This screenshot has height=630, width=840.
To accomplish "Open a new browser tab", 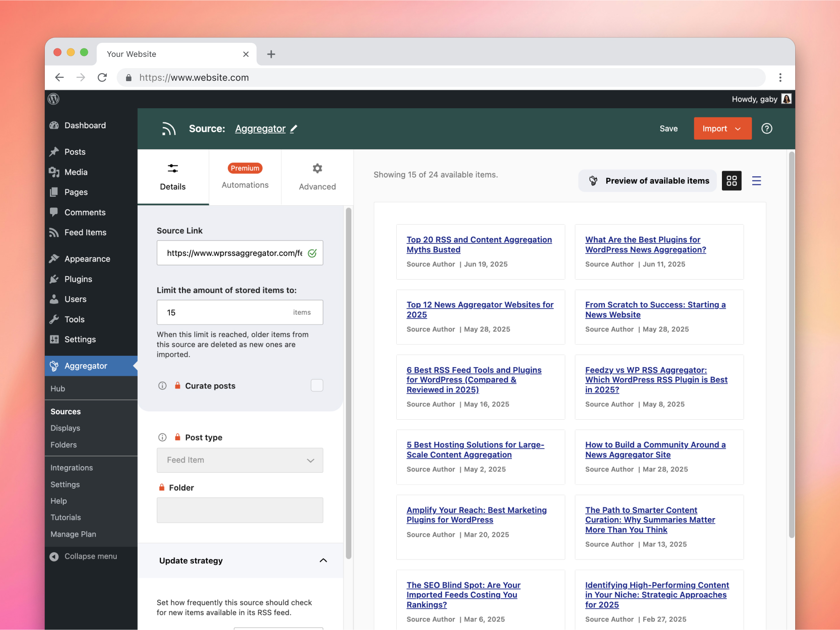I will [x=271, y=54].
